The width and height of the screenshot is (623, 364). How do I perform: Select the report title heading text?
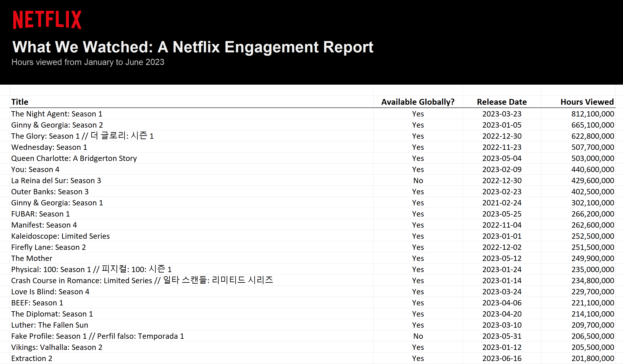tap(193, 47)
